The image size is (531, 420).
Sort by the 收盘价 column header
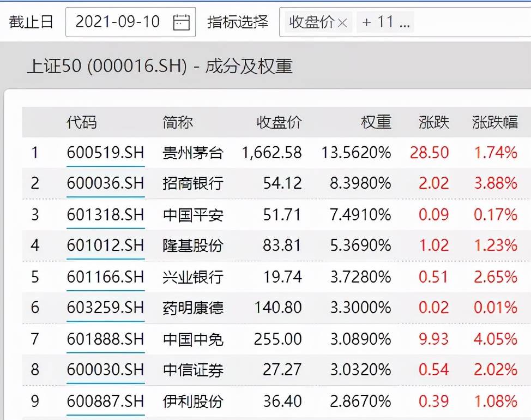pos(279,122)
